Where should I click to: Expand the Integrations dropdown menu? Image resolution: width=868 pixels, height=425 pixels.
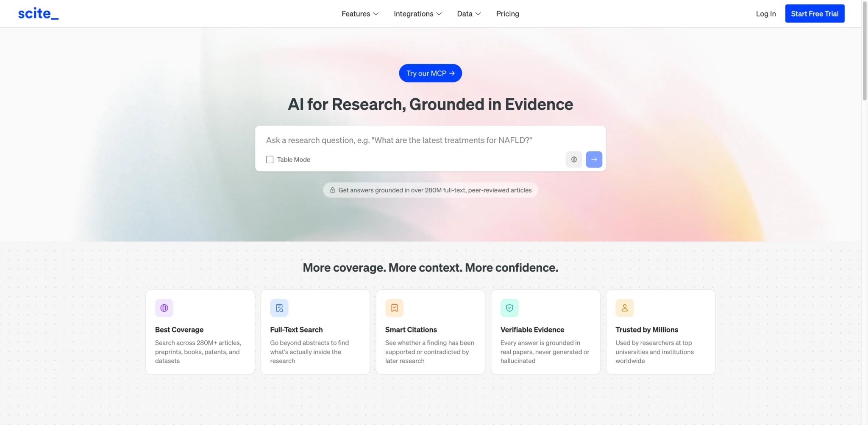(x=417, y=14)
